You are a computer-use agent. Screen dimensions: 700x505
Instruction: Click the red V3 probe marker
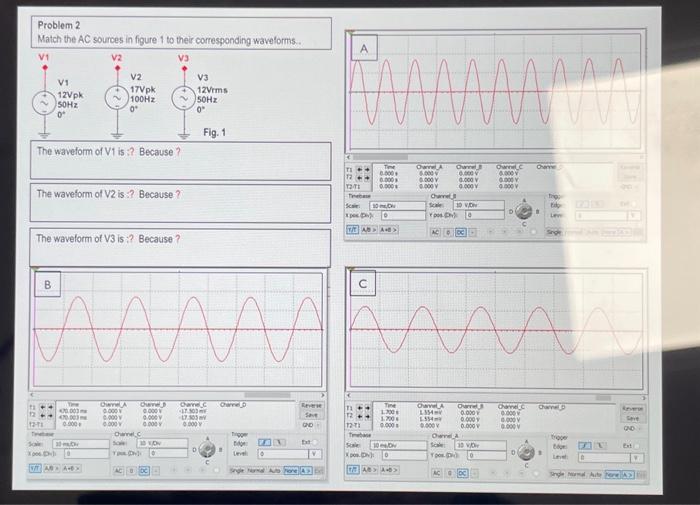pos(184,68)
